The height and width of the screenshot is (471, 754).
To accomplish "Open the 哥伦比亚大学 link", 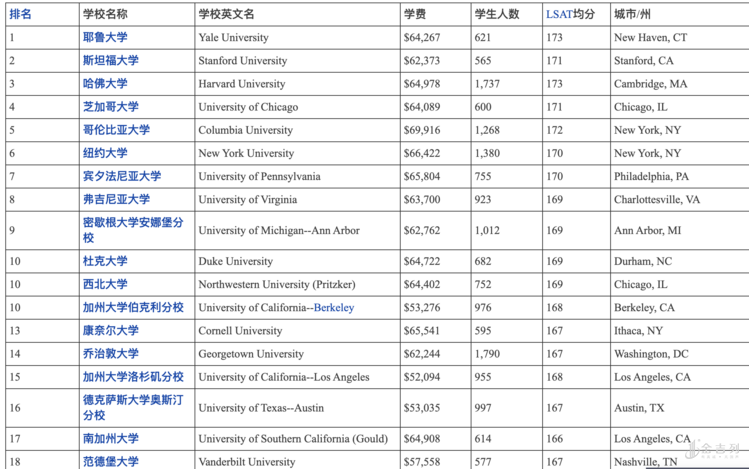I will (116, 130).
